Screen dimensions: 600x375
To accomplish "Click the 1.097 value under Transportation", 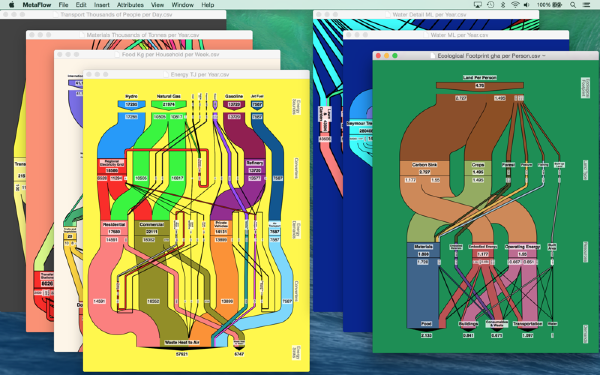I will [x=527, y=336].
